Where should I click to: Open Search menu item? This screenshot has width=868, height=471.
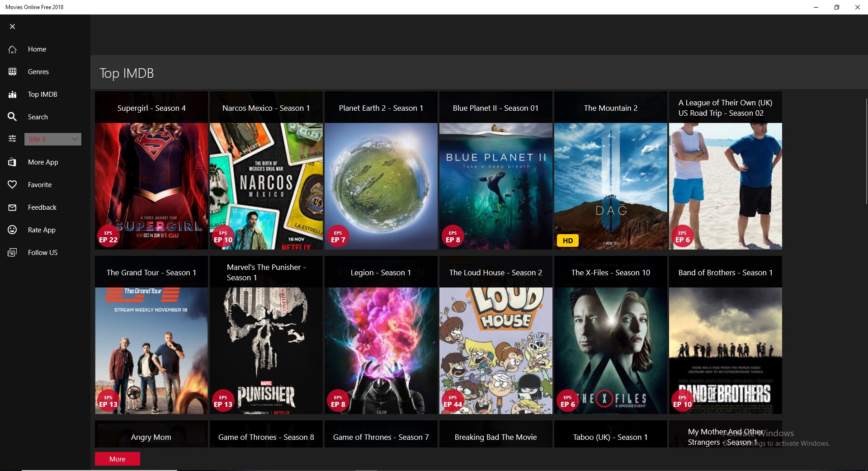tap(38, 117)
